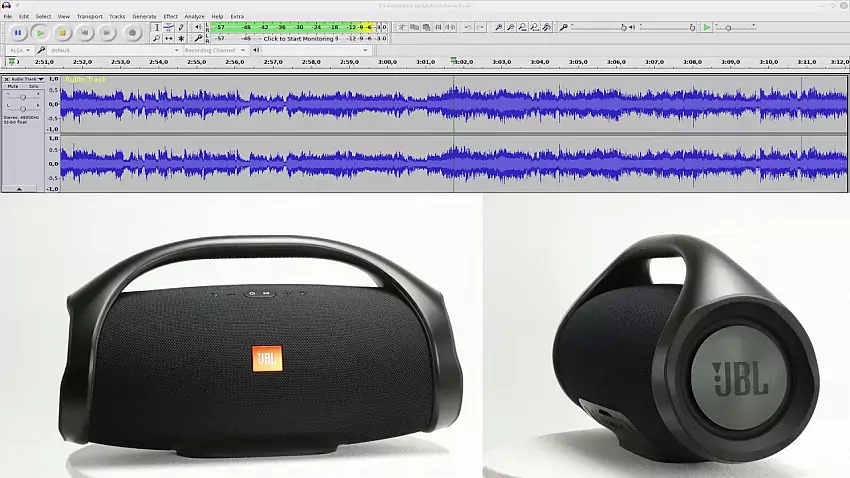Open the Extra menu

pyautogui.click(x=237, y=16)
